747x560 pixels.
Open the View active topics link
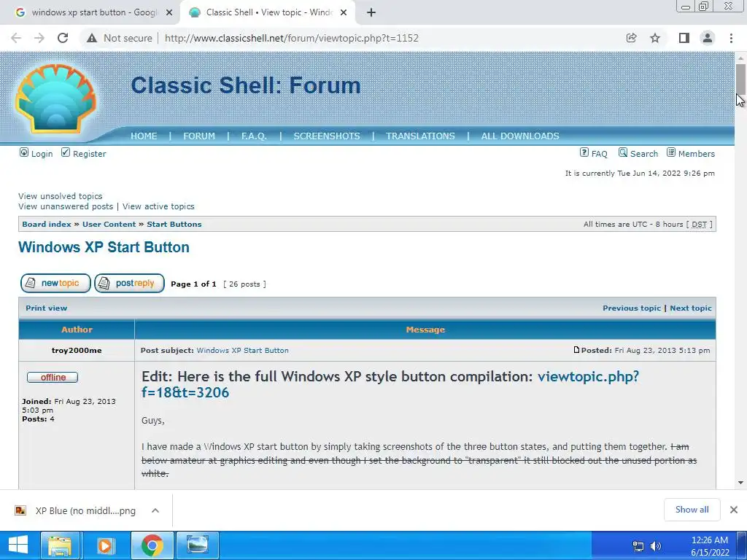pos(158,206)
